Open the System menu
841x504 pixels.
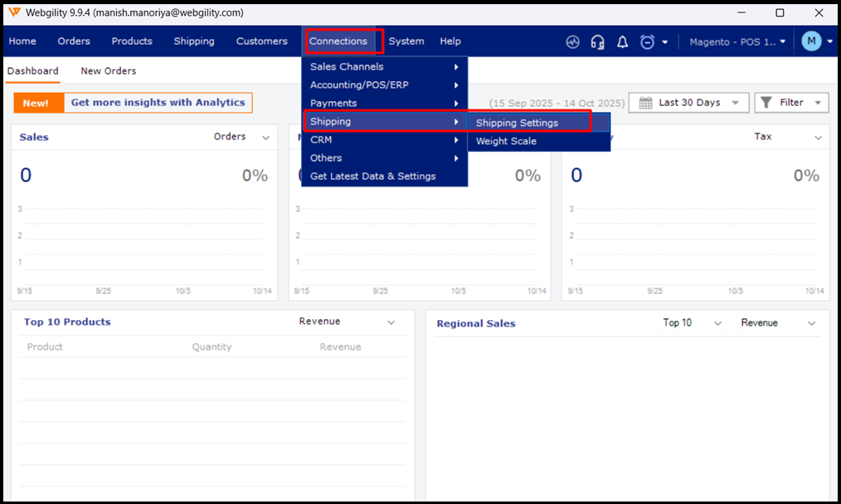pyautogui.click(x=406, y=41)
